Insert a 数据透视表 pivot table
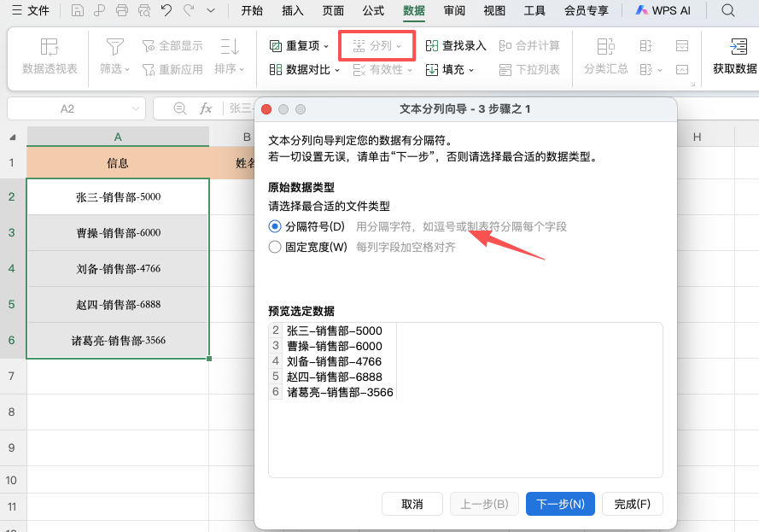 (50, 56)
